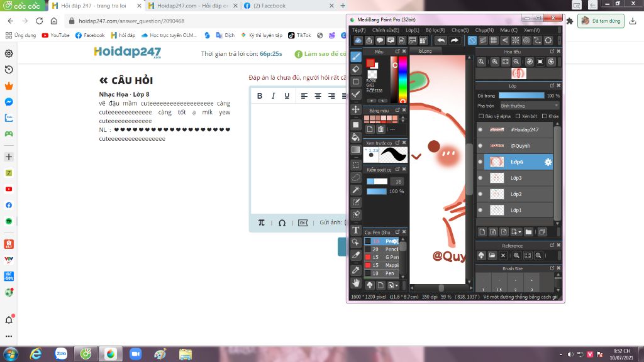
Task: Toggle visibility of layer Lớp1
Action: pyautogui.click(x=480, y=210)
